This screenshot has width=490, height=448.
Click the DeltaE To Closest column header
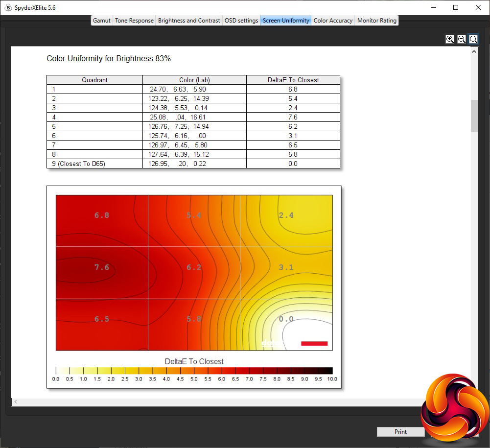click(x=293, y=80)
